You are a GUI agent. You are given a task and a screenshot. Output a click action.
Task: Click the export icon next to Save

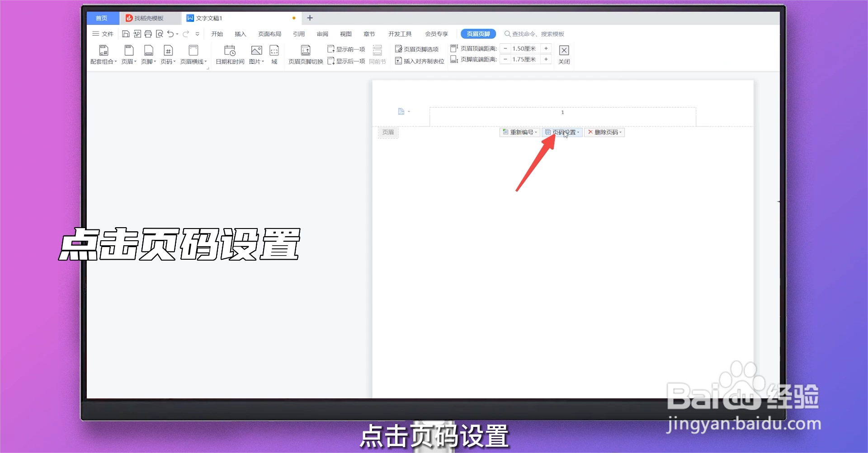point(137,34)
